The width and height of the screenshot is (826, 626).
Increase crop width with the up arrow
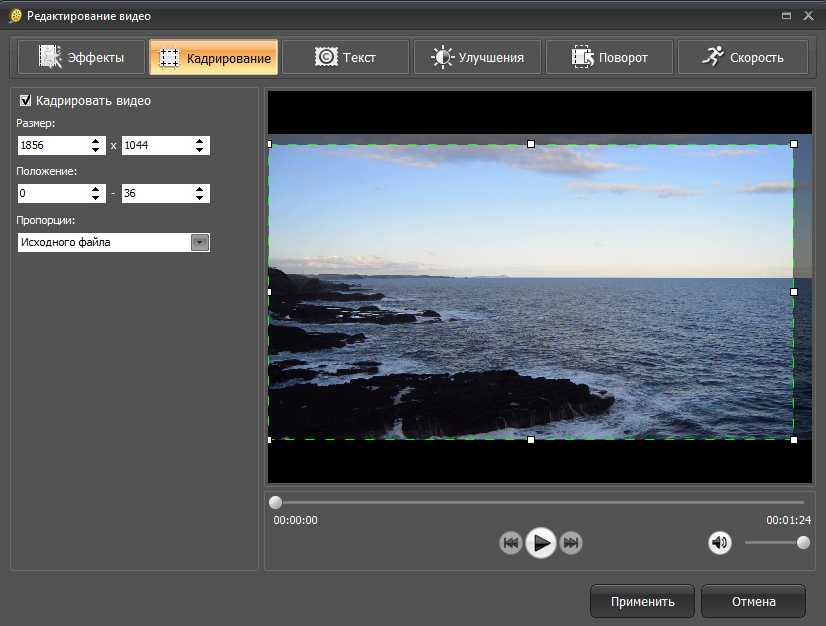coord(96,141)
